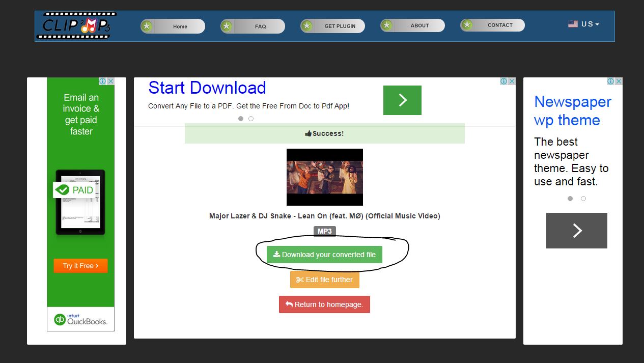This screenshot has width=644, height=363.
Task: Click the MP3 format badge
Action: point(325,231)
